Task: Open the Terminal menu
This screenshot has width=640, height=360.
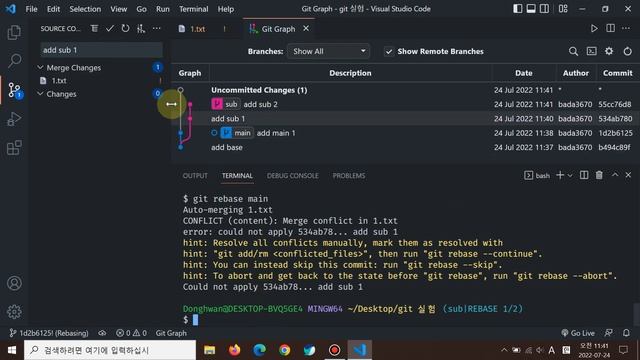Action: pyautogui.click(x=193, y=9)
